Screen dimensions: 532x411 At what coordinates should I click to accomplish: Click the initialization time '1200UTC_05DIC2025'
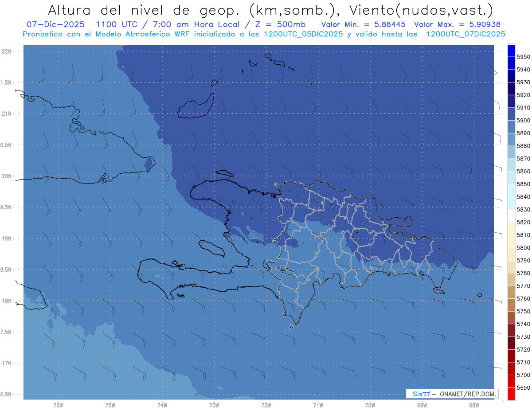303,34
